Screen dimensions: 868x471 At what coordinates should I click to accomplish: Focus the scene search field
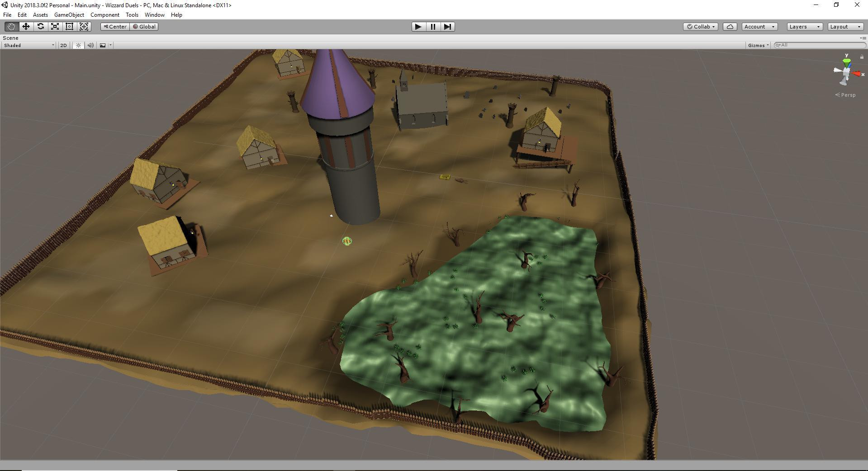820,45
